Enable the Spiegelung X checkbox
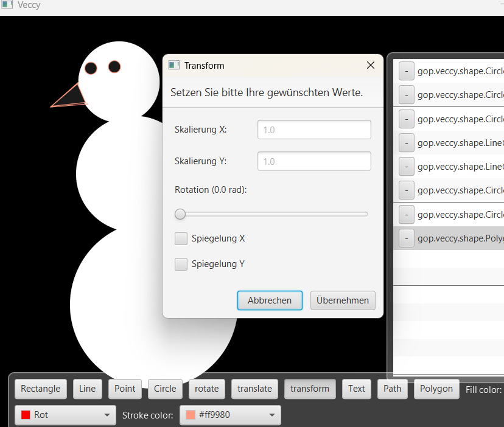Viewport: 504px width, 427px height. 181,238
